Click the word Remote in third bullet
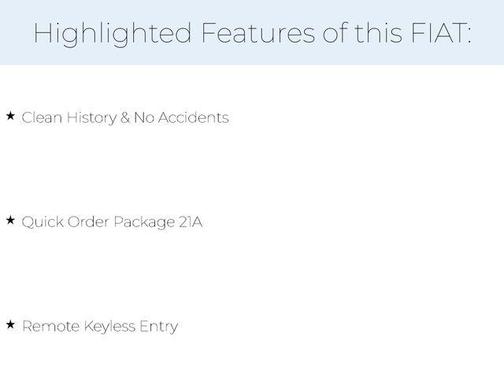The image size is (504, 378). 51,326
